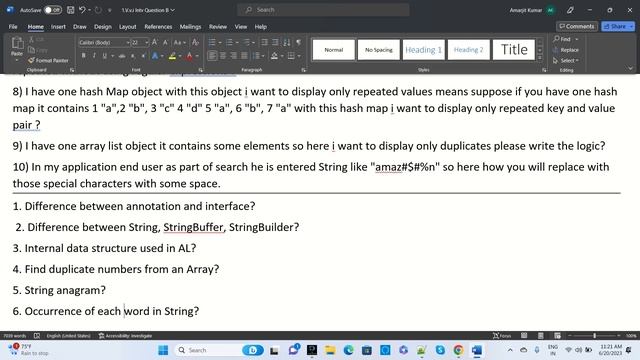Open the File menu
640x360 pixels.
point(13,27)
